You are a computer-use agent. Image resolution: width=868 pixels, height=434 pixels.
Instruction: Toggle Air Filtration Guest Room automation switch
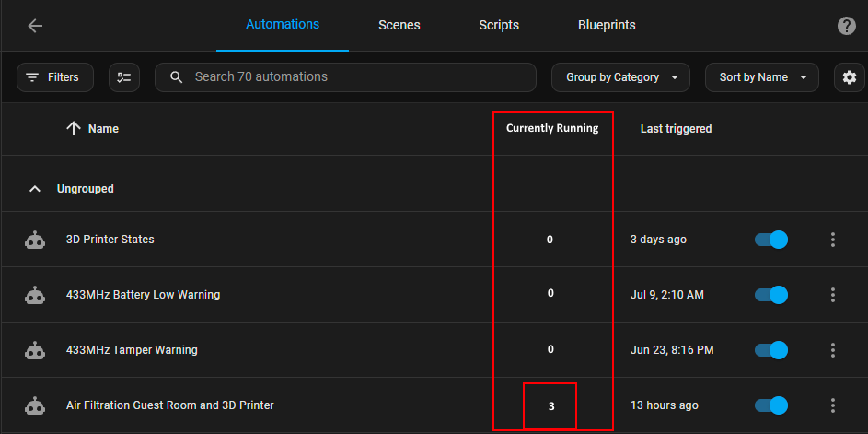pyautogui.click(x=771, y=405)
